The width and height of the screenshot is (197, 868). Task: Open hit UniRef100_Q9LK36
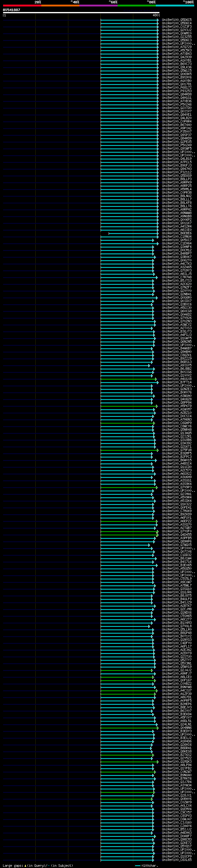coord(177,67)
